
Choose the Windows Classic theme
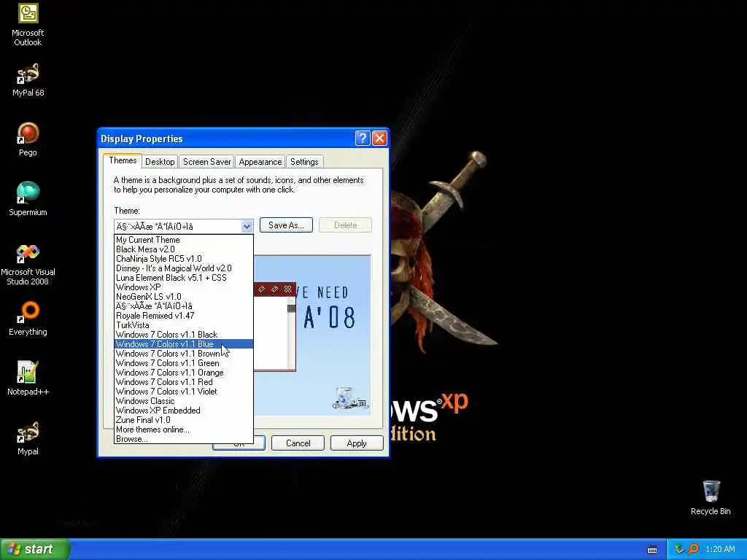(x=183, y=401)
